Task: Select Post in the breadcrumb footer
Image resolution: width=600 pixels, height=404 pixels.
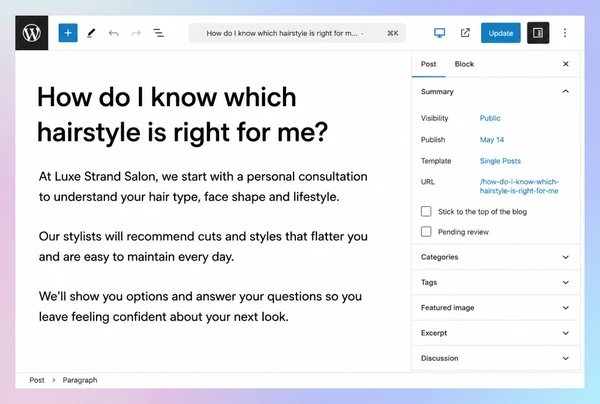Action: 37,380
